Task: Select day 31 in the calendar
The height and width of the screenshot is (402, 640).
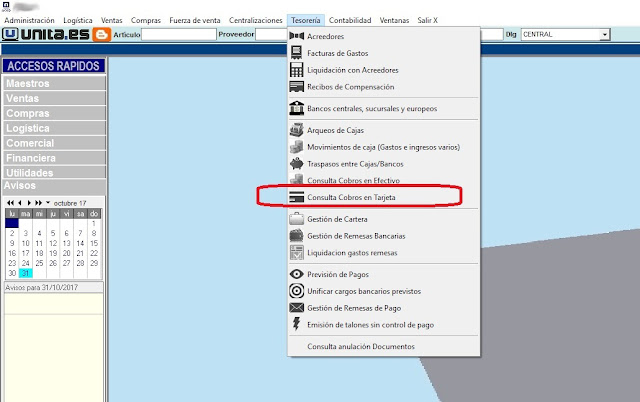Action: [x=25, y=273]
